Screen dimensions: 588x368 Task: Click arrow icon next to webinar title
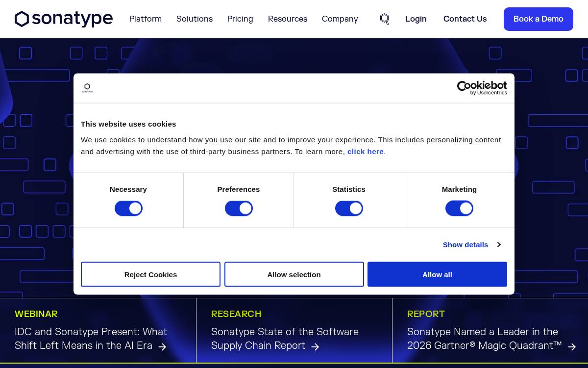(x=162, y=347)
